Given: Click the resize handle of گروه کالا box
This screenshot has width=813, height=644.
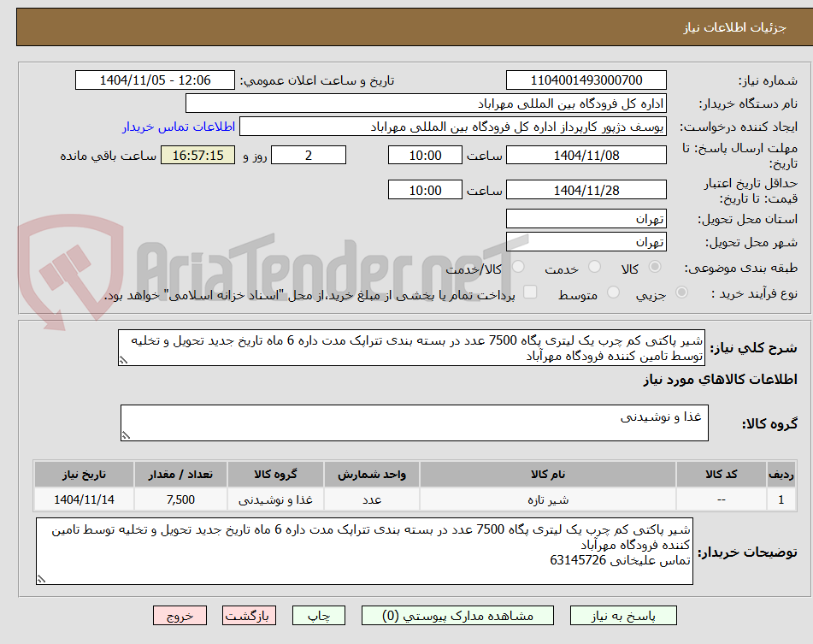Looking at the screenshot, I should (x=126, y=435).
